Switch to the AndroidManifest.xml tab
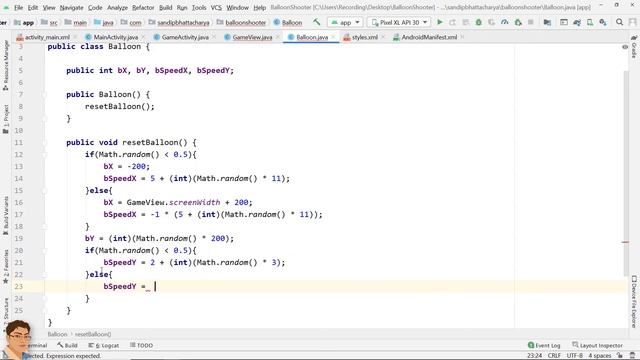The height and width of the screenshot is (360, 640). point(429,37)
